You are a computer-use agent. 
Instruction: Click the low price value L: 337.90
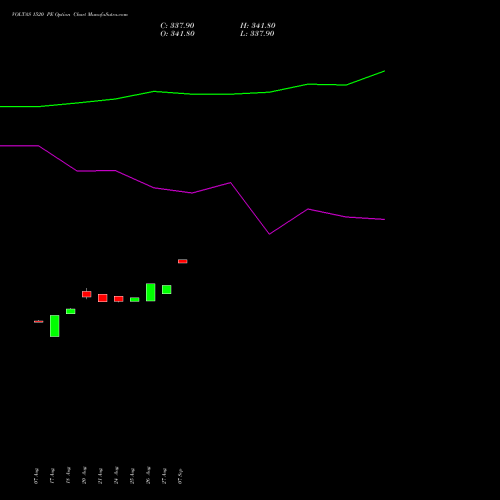point(257,34)
